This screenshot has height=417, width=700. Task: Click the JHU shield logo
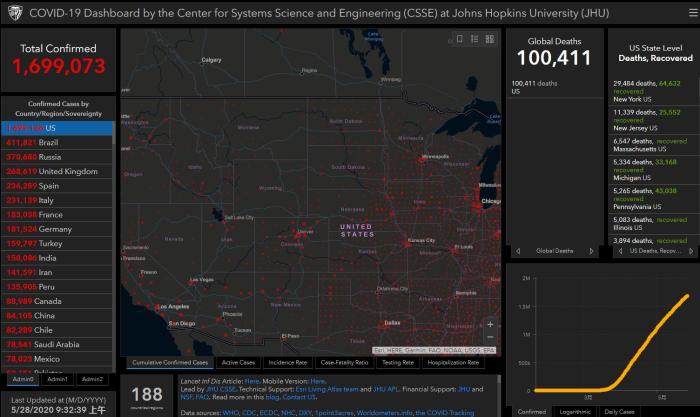(15, 13)
